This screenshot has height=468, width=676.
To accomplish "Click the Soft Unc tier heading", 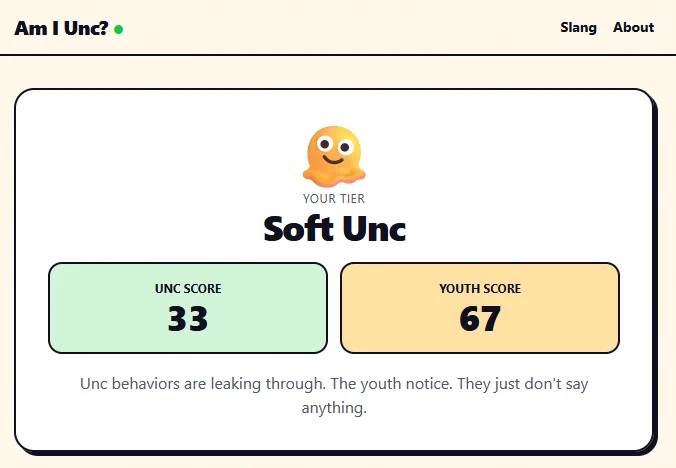I will [335, 228].
